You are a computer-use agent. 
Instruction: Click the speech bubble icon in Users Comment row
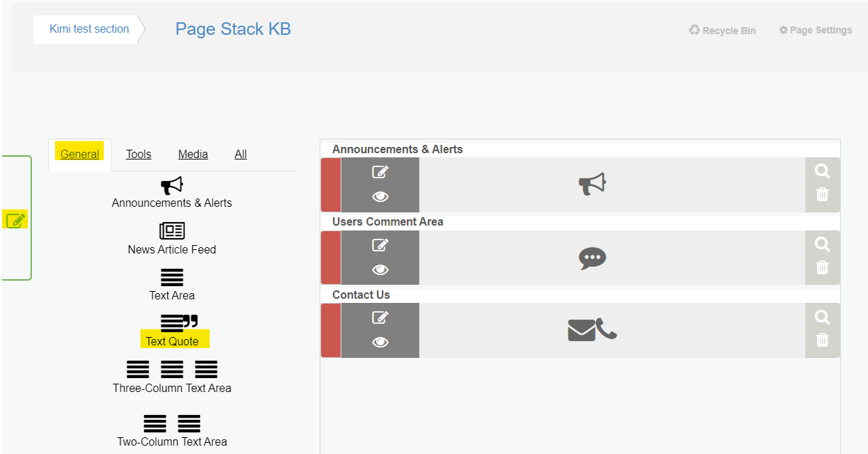click(x=592, y=258)
